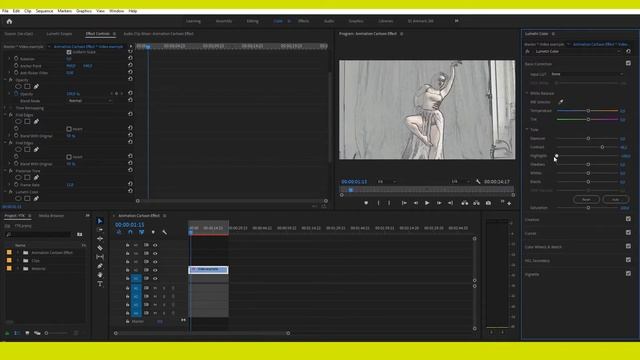Create rectangle mask under Opacity effect

pyautogui.click(x=27, y=87)
